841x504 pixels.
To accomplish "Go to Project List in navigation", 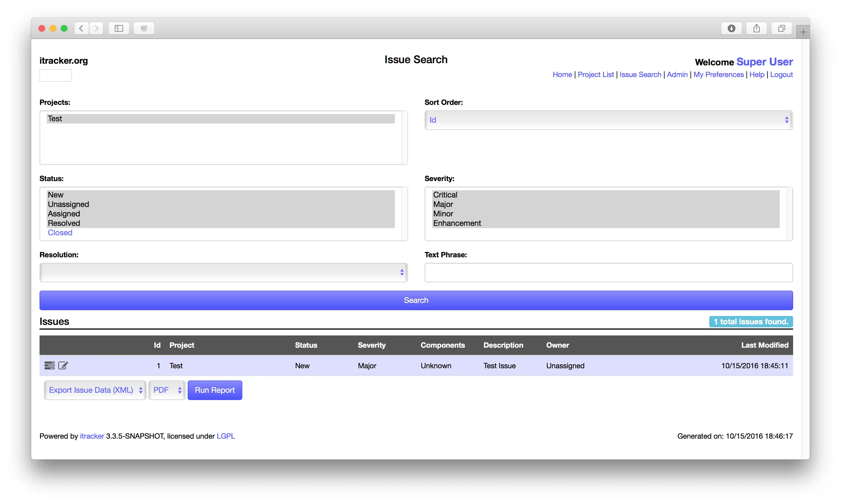I will [596, 74].
